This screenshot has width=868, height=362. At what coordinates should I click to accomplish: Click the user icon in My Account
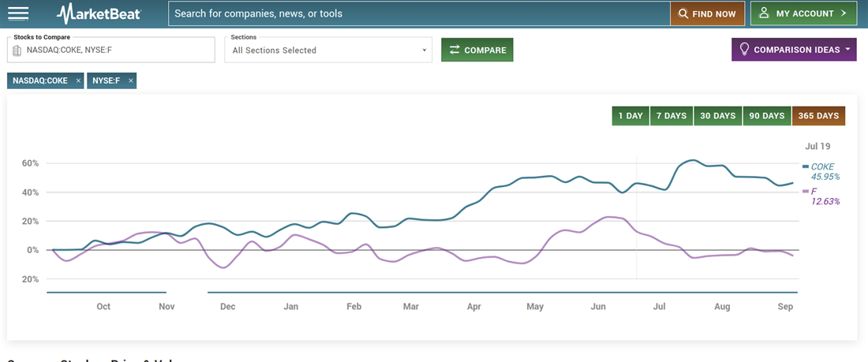(764, 13)
